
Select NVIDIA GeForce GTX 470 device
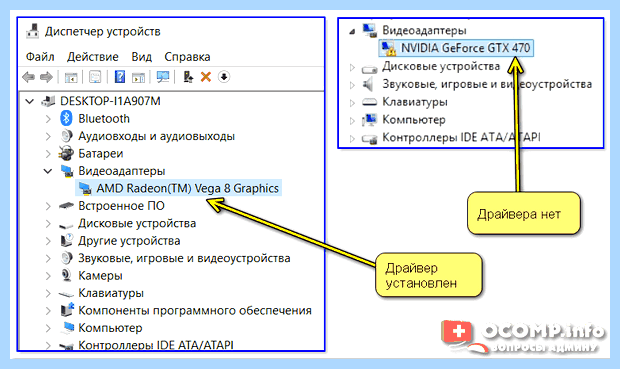465,48
